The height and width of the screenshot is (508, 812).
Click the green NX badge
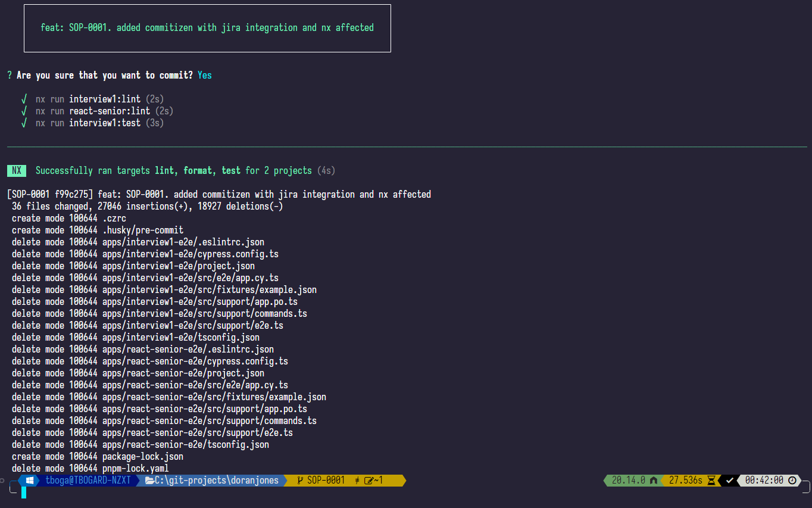click(x=16, y=170)
